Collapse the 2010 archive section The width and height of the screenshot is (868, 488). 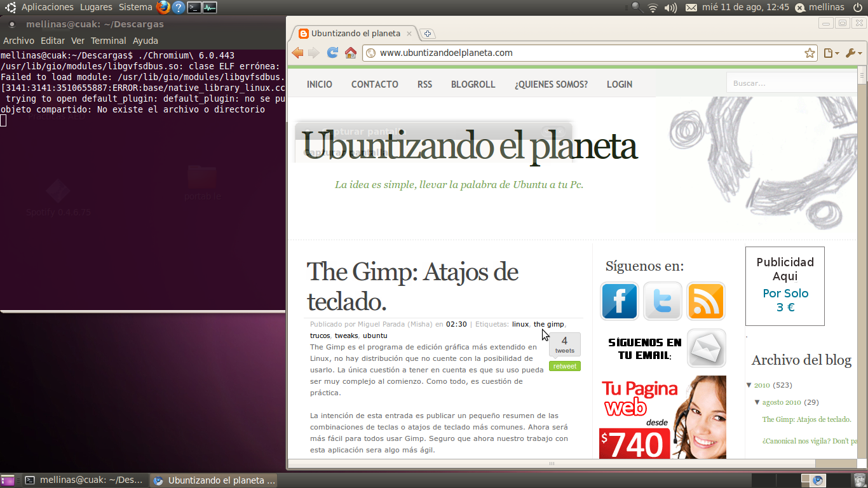click(x=749, y=384)
